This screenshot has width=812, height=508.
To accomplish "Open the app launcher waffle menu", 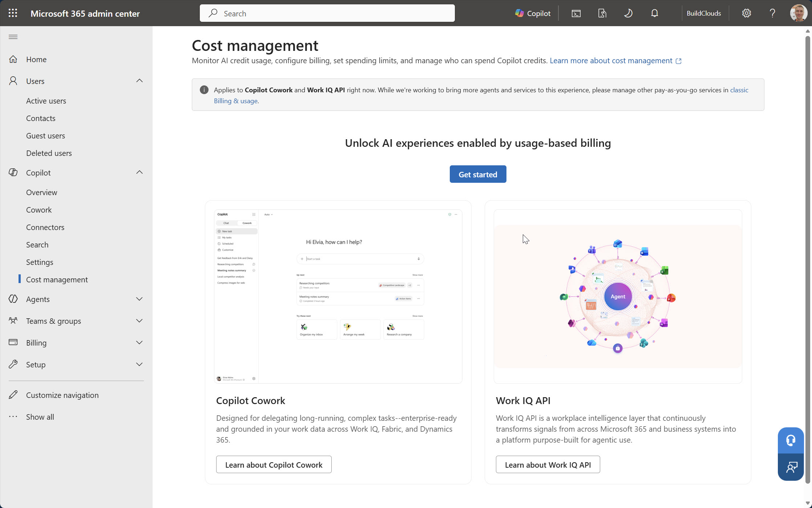I will (x=13, y=13).
